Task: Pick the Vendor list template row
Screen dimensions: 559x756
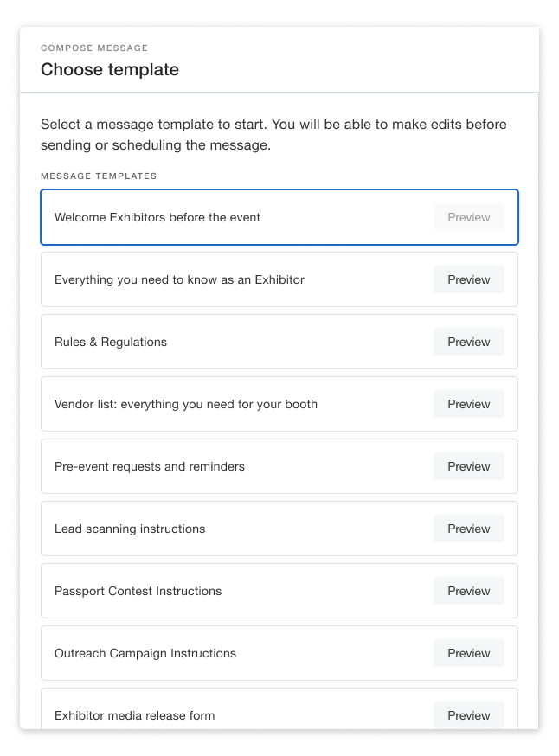Action: click(186, 404)
